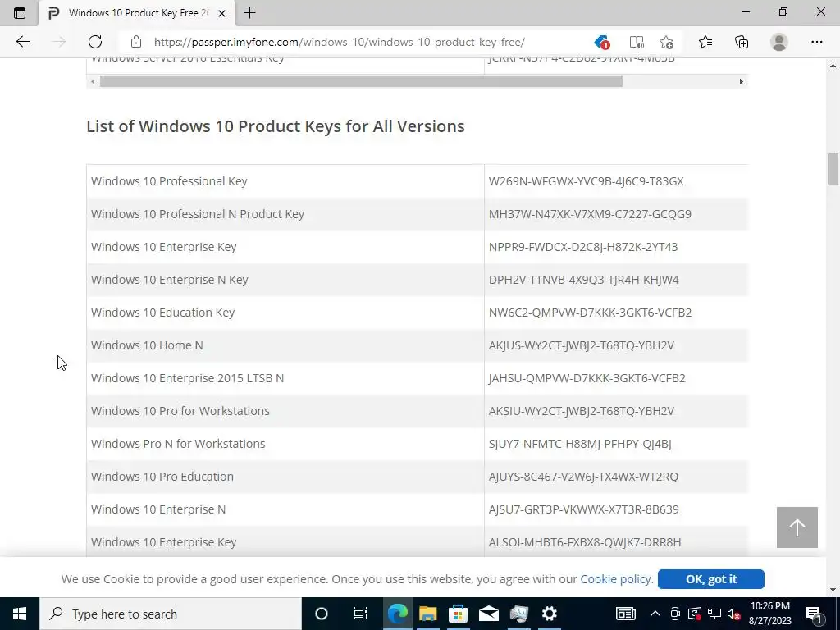Go back to the previous page

coord(22,42)
